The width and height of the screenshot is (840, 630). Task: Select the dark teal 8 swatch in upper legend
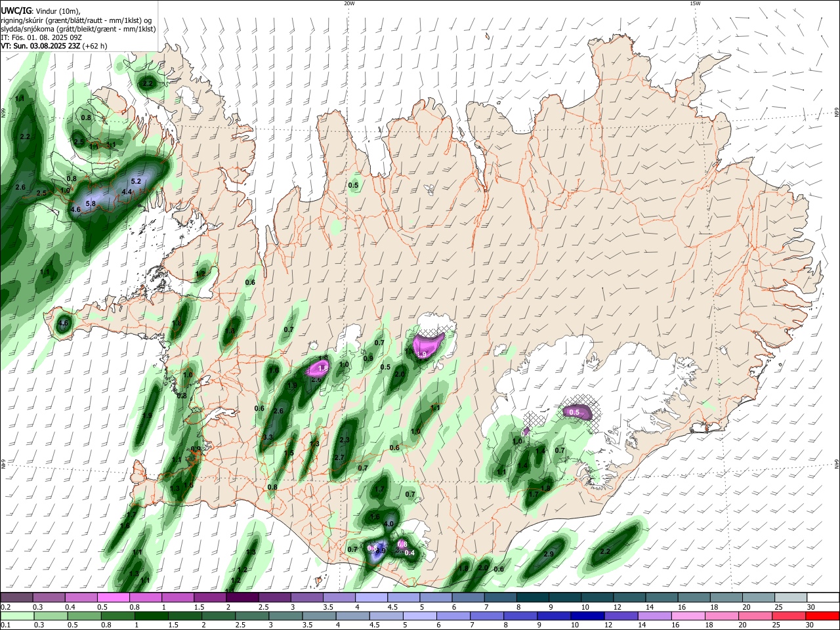coord(533,598)
